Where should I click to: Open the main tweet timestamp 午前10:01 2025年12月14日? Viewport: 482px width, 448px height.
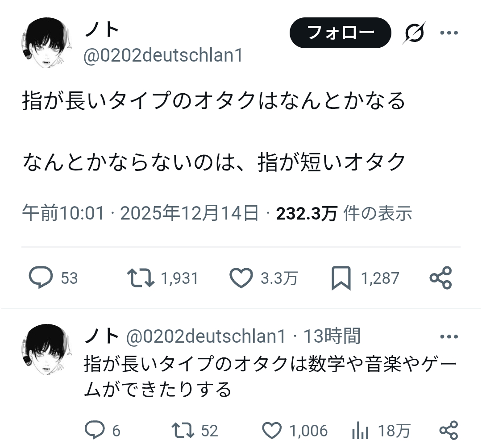[x=140, y=213]
